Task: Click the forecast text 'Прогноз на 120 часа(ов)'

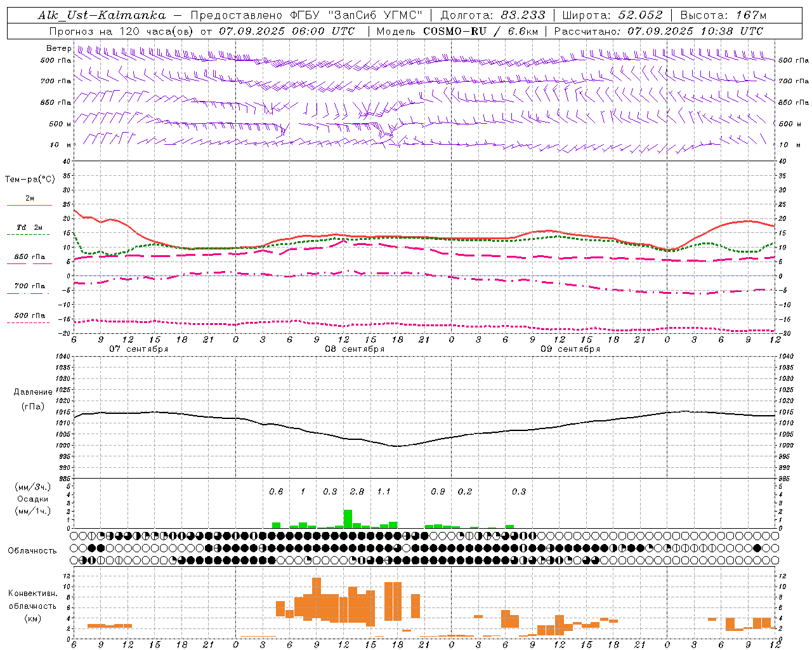Action: tap(122, 31)
